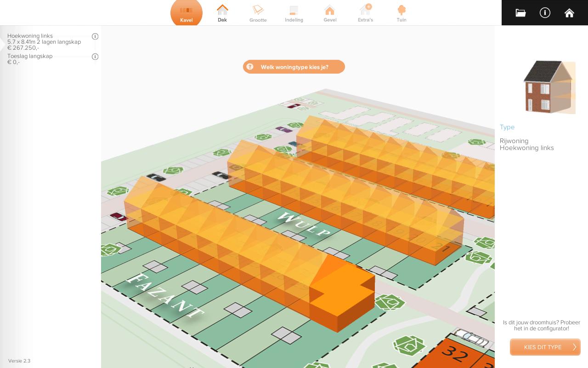Select the Rijwoning house type

click(514, 141)
